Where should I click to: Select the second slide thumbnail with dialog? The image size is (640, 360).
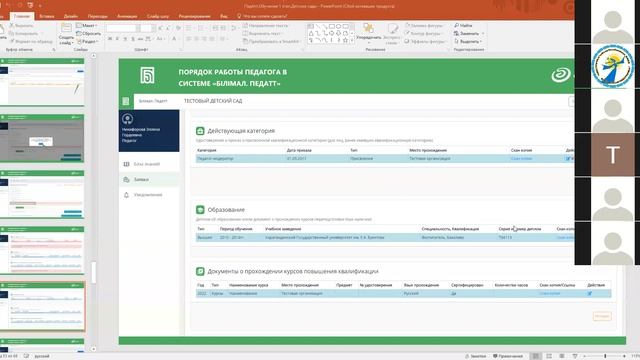point(42,138)
